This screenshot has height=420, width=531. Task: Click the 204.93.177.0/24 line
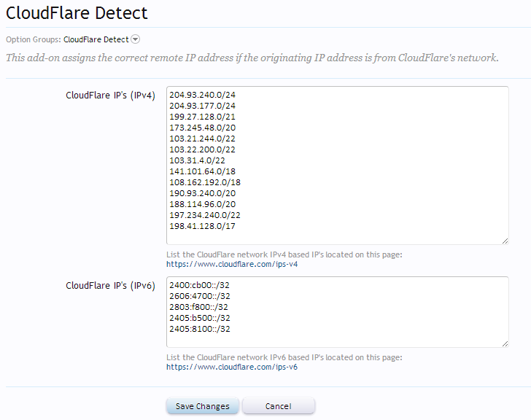click(203, 106)
